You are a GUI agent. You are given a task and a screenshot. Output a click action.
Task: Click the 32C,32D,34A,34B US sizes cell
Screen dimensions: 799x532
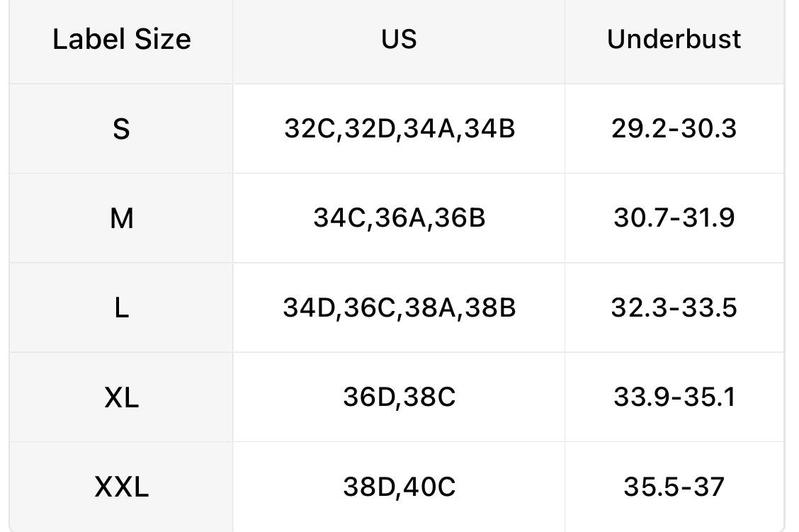(399, 129)
